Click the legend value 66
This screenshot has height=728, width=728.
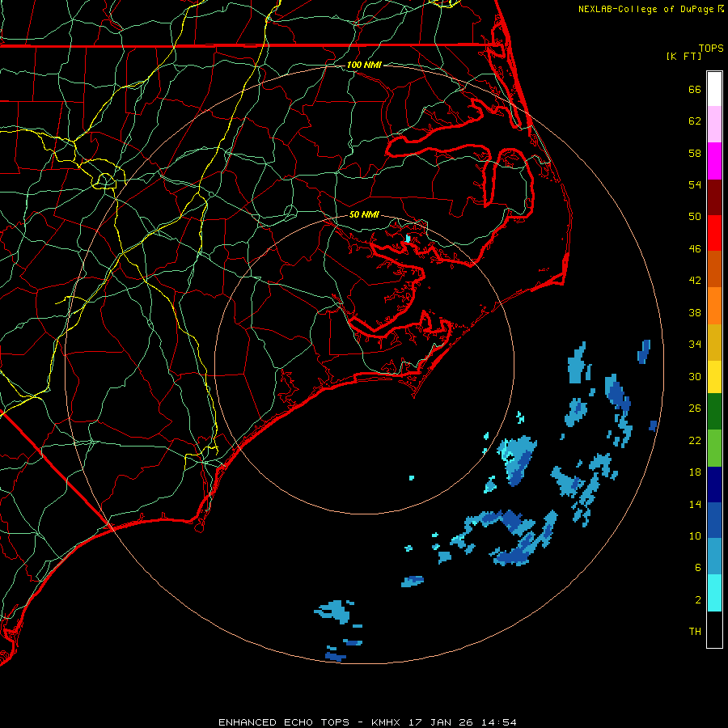[695, 89]
